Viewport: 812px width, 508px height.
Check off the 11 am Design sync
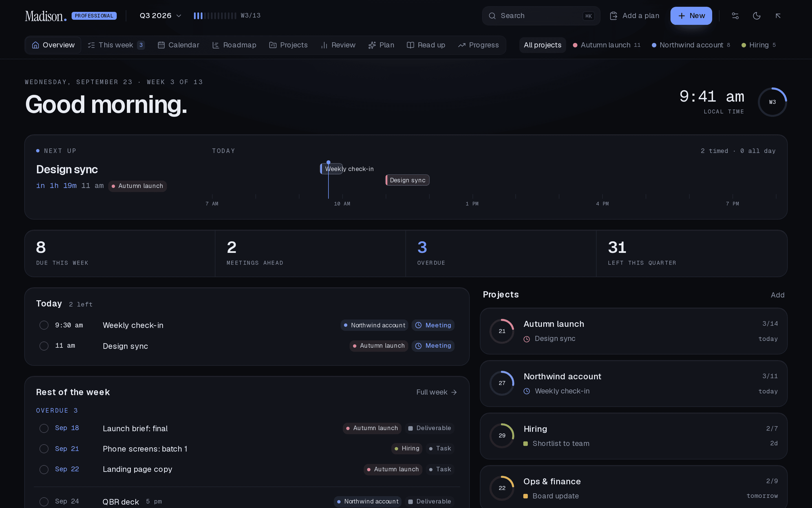click(44, 346)
